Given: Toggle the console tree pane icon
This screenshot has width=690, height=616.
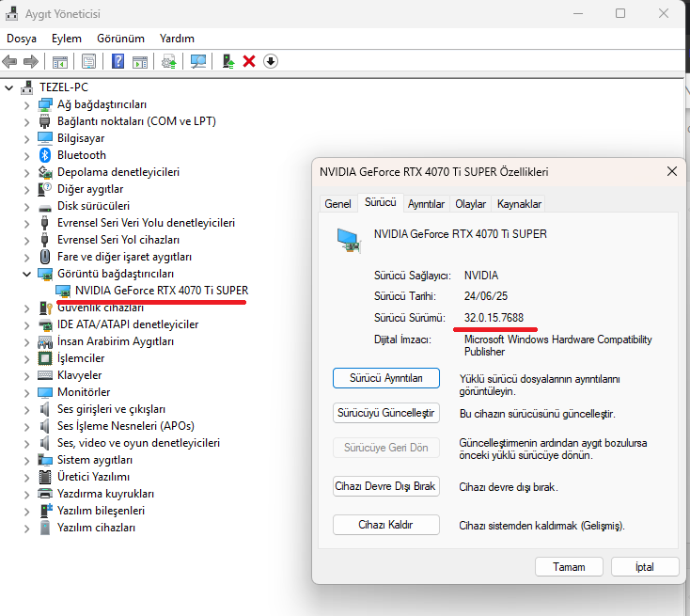Looking at the screenshot, I should pos(60,62).
